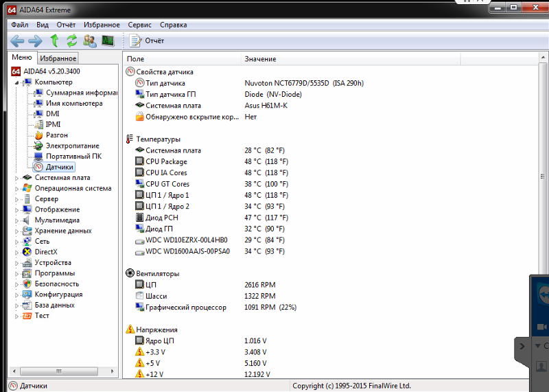Open the Избранное menu in menu bar

102,25
